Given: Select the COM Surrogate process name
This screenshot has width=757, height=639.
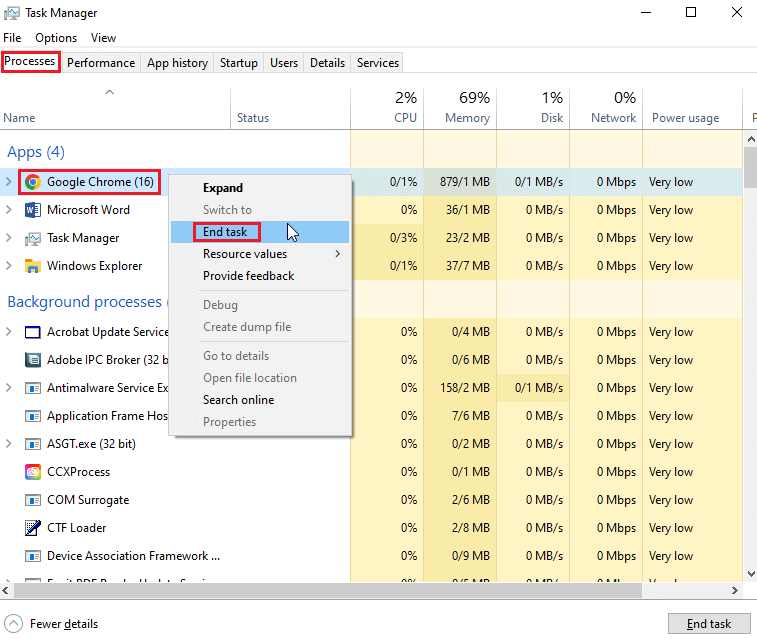Looking at the screenshot, I should [88, 500].
